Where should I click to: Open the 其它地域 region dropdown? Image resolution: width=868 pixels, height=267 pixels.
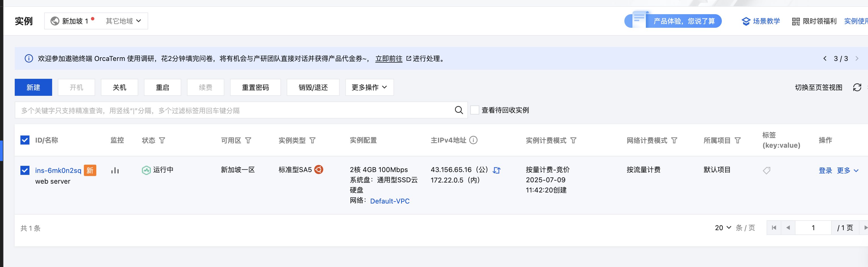[x=123, y=21]
